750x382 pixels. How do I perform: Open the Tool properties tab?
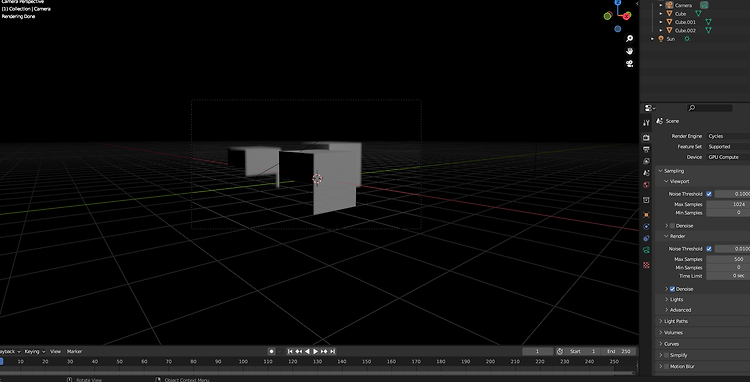646,123
